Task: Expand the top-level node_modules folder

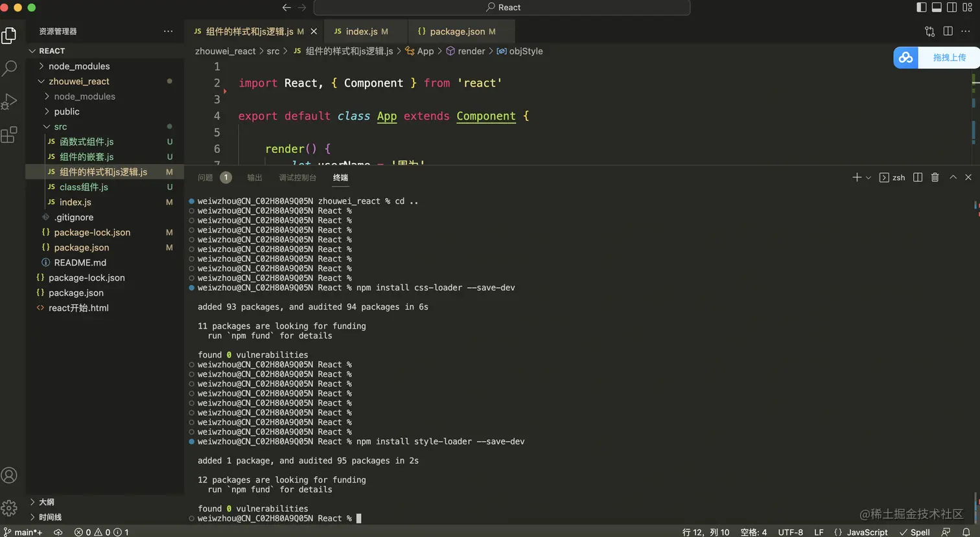Action: [41, 66]
